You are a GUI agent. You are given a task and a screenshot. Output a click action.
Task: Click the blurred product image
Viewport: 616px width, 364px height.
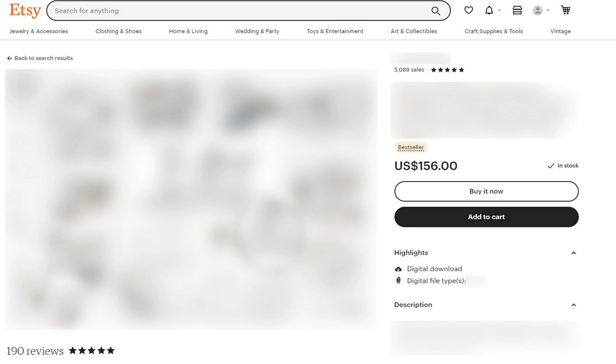191,199
